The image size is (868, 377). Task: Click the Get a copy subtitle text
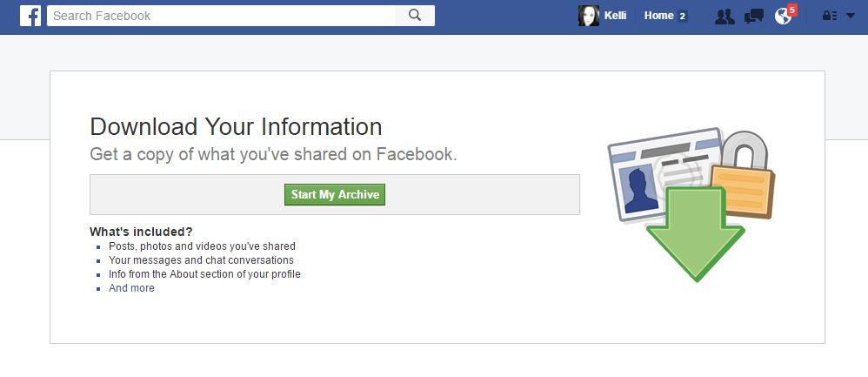273,154
